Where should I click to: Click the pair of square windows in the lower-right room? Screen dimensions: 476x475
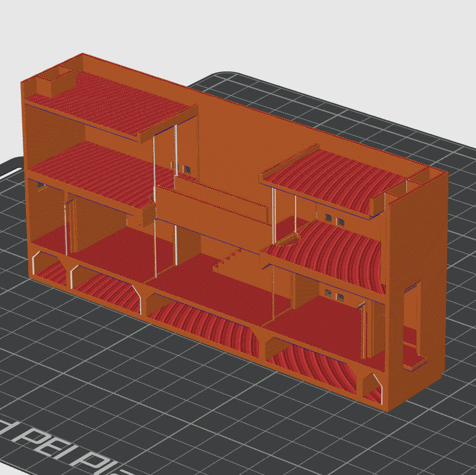(x=334, y=295)
